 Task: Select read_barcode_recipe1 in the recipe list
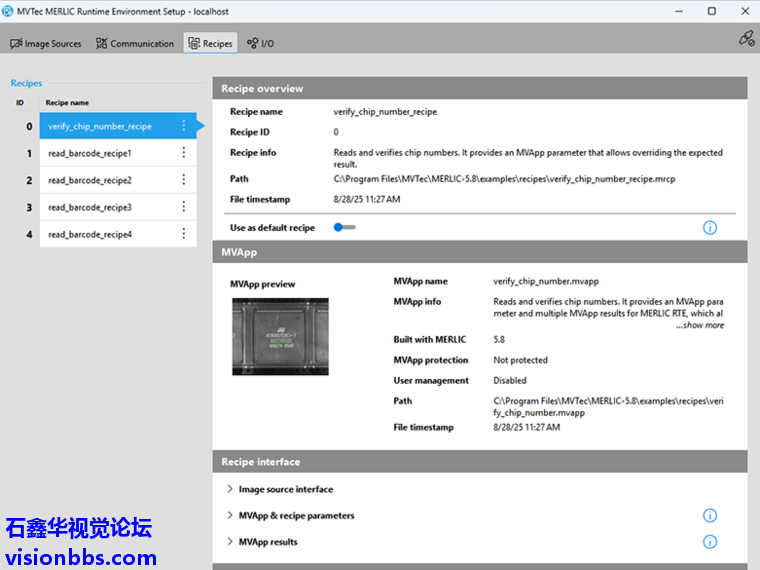90,153
